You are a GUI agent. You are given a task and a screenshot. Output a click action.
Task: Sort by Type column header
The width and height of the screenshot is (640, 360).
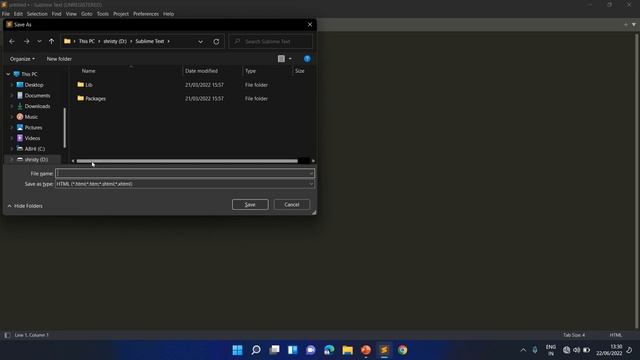click(250, 71)
